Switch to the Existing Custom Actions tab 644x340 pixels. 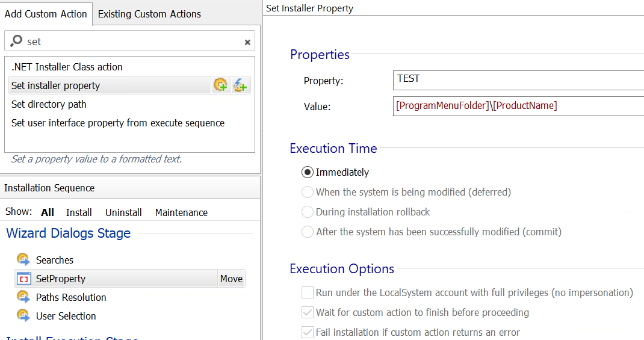(x=149, y=14)
